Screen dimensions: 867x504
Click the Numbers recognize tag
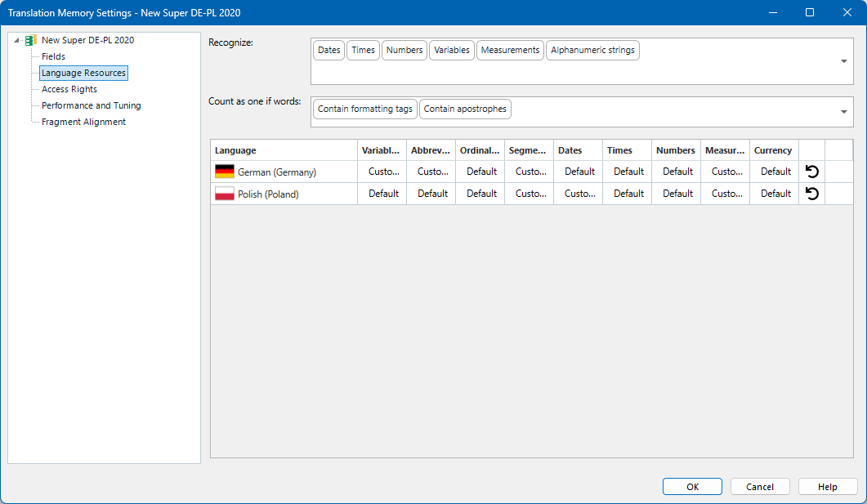tap(404, 51)
